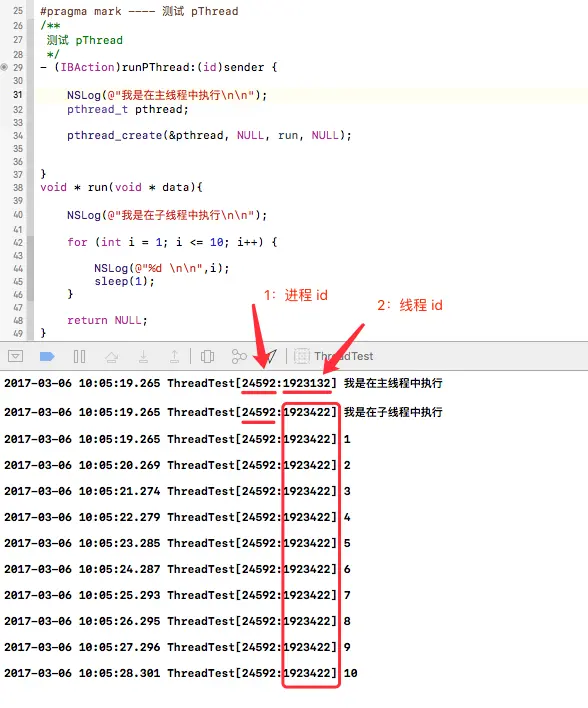Click the NSLog 我是在子线程中执行 statement
The height and width of the screenshot is (708, 588).
[167, 215]
